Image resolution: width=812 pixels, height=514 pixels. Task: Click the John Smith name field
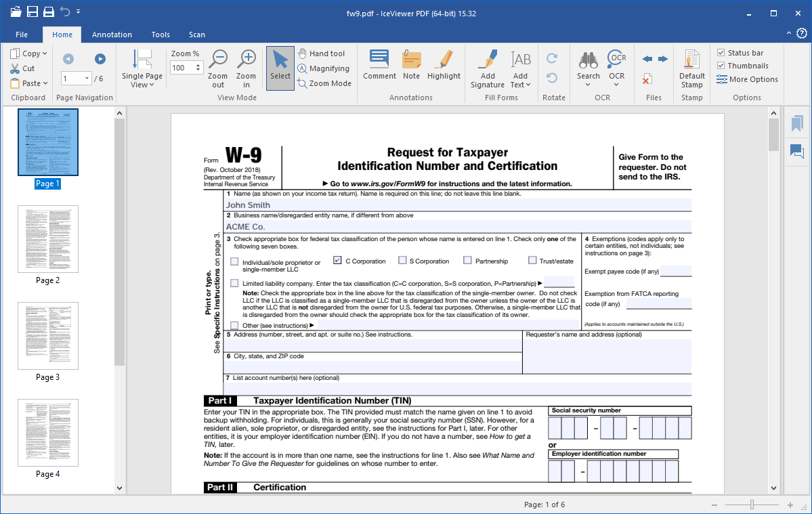point(458,205)
